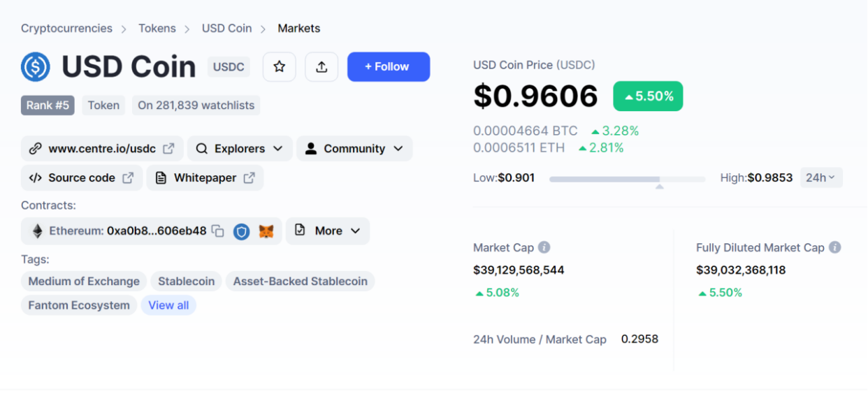The image size is (868, 401).
Task: Click the code brackets icon in Source code
Action: (x=35, y=178)
